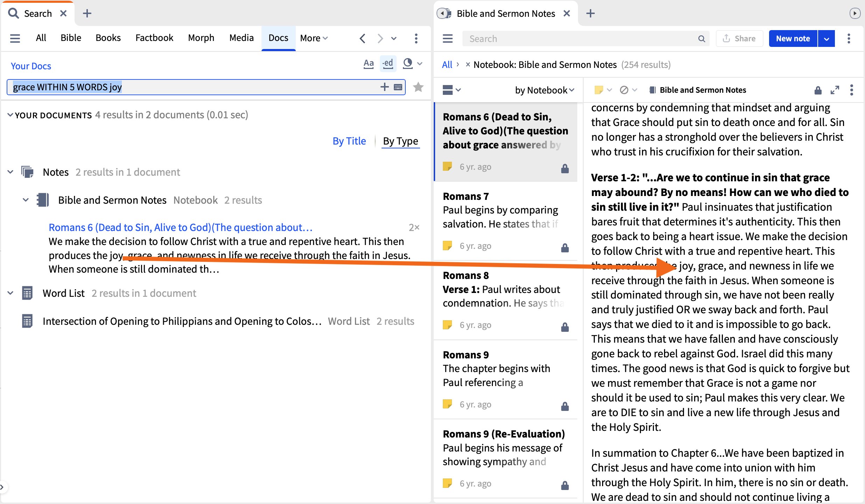The image size is (865, 504).
Task: Click the lock icon on Romans 7 note
Action: pyautogui.click(x=565, y=248)
